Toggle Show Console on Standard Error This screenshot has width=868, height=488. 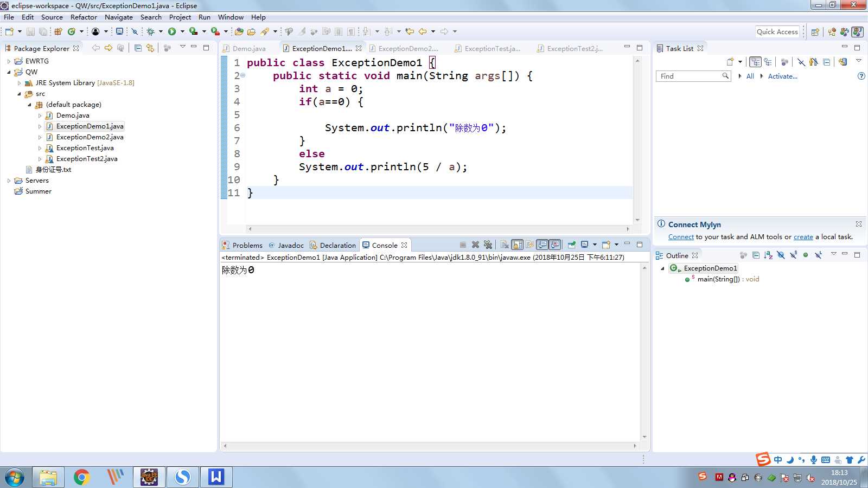coord(554,245)
